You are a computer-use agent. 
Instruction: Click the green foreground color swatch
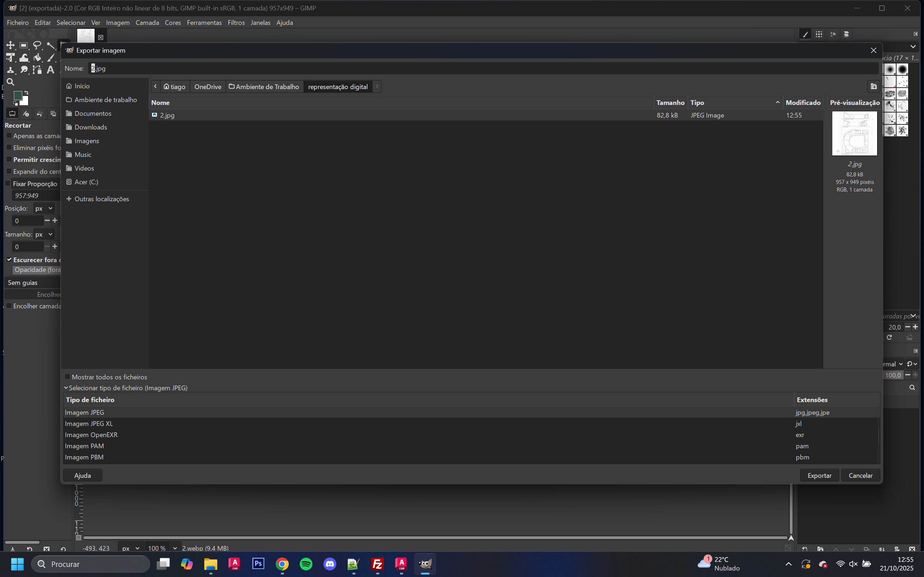(18, 96)
